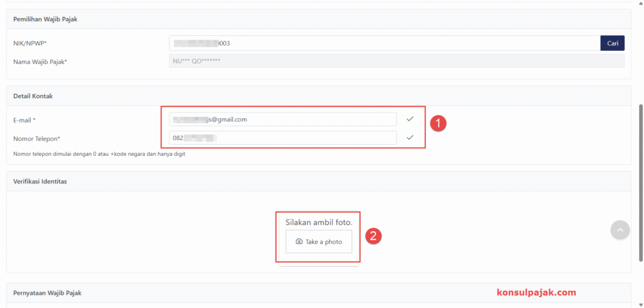Screen dimensions: 644x308
Task: Click the "Silakan ambil foto." prompt text
Action: point(318,223)
